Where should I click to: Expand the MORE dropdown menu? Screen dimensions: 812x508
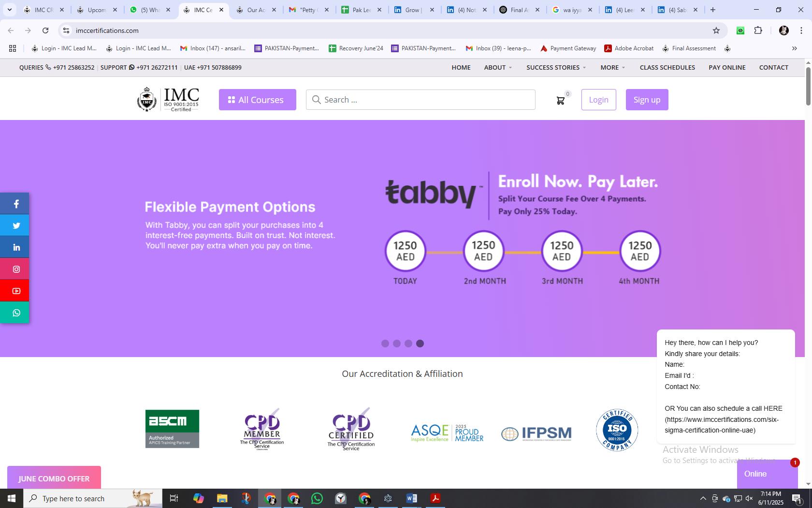click(613, 67)
